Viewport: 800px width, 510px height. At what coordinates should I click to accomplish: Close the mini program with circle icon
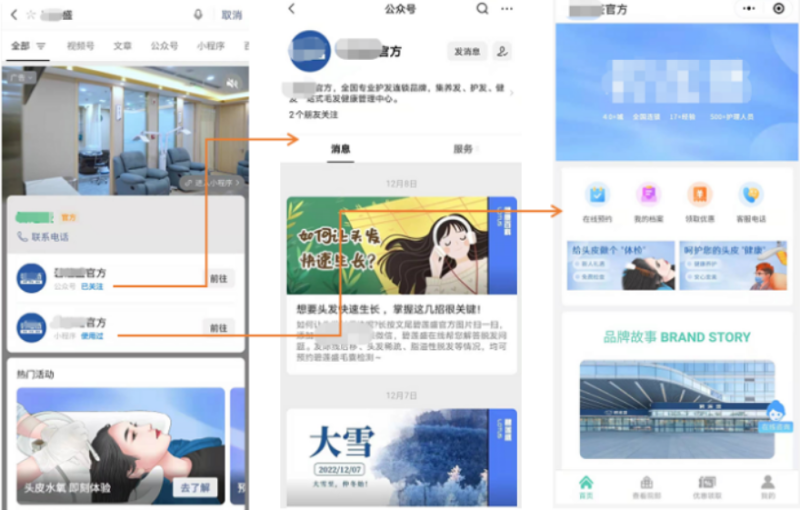(x=779, y=8)
